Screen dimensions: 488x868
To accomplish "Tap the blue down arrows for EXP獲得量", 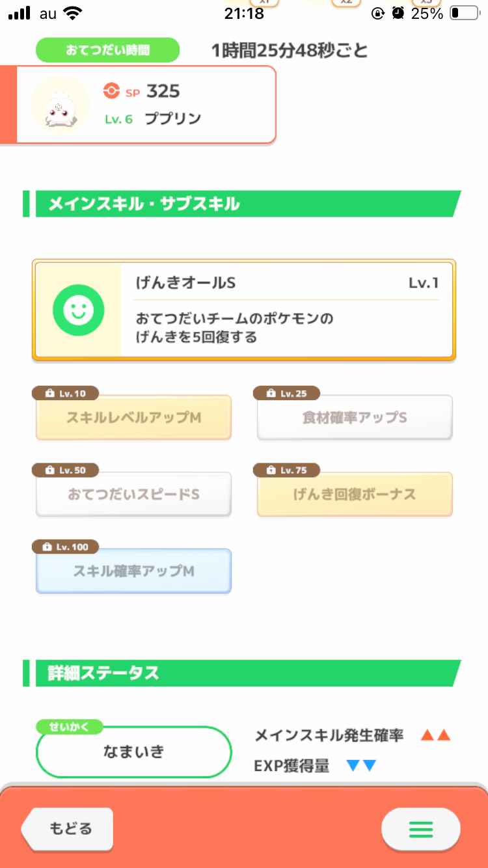I will click(361, 766).
